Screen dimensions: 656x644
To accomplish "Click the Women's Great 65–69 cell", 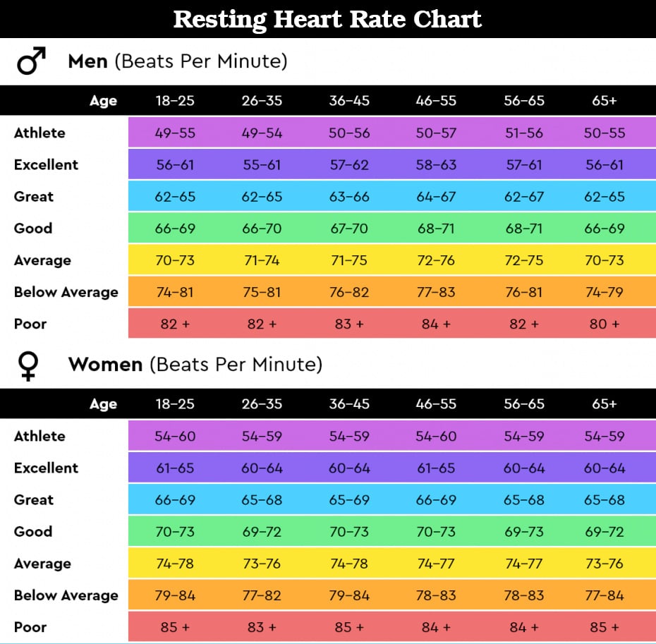I will click(349, 500).
